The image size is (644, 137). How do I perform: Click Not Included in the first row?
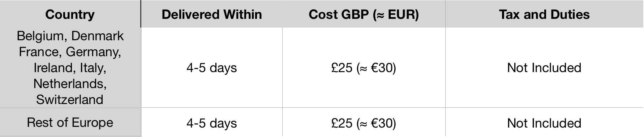pos(544,68)
